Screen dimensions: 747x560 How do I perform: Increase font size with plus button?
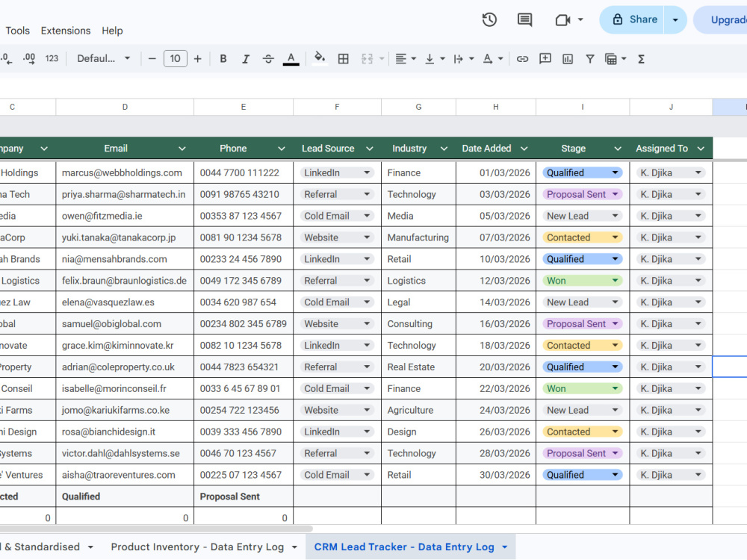198,59
